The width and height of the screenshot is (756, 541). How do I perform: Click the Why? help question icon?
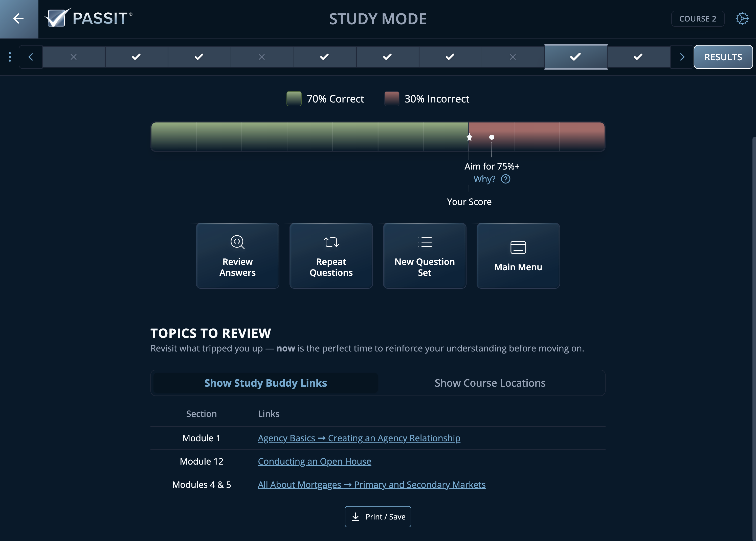tap(505, 179)
